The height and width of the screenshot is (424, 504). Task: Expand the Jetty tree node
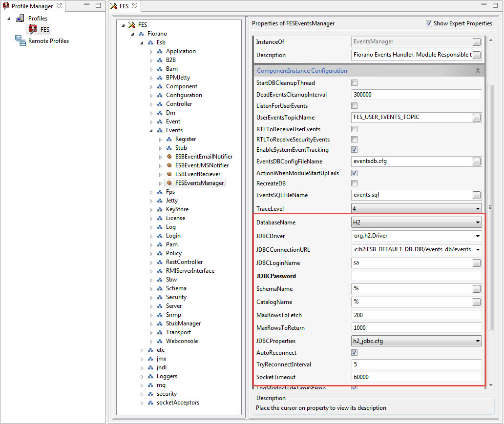coord(151,201)
